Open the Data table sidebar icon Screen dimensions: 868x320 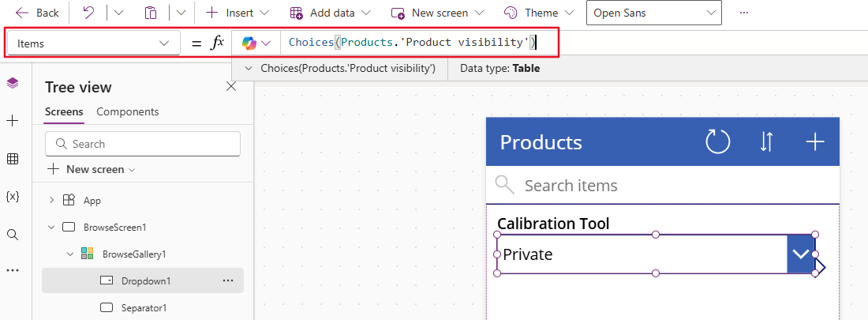[12, 159]
